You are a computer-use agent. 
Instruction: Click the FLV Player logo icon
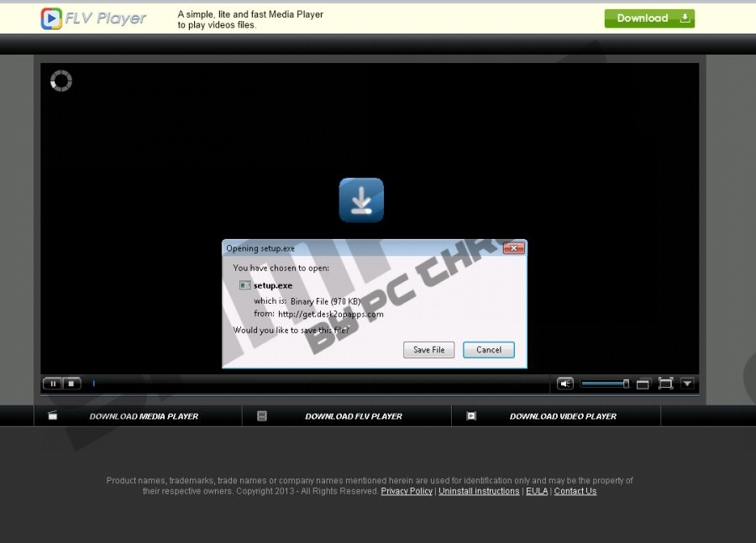(x=51, y=18)
